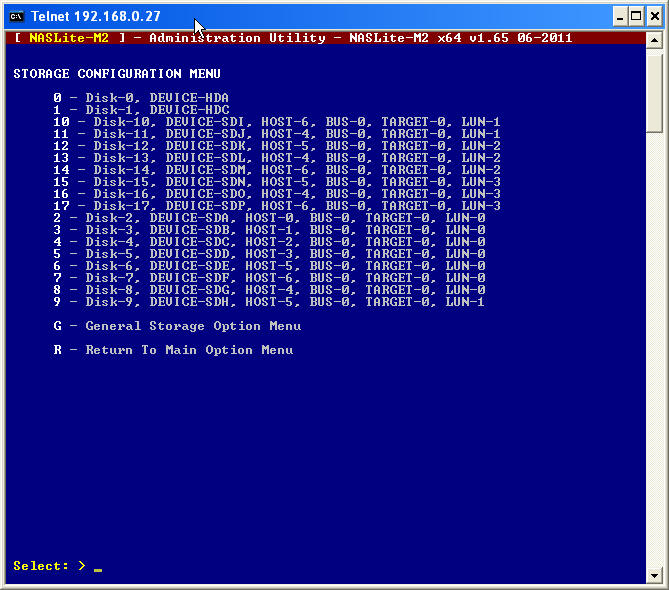Open the Telnet window system menu icon
The image size is (669, 590).
(17, 17)
